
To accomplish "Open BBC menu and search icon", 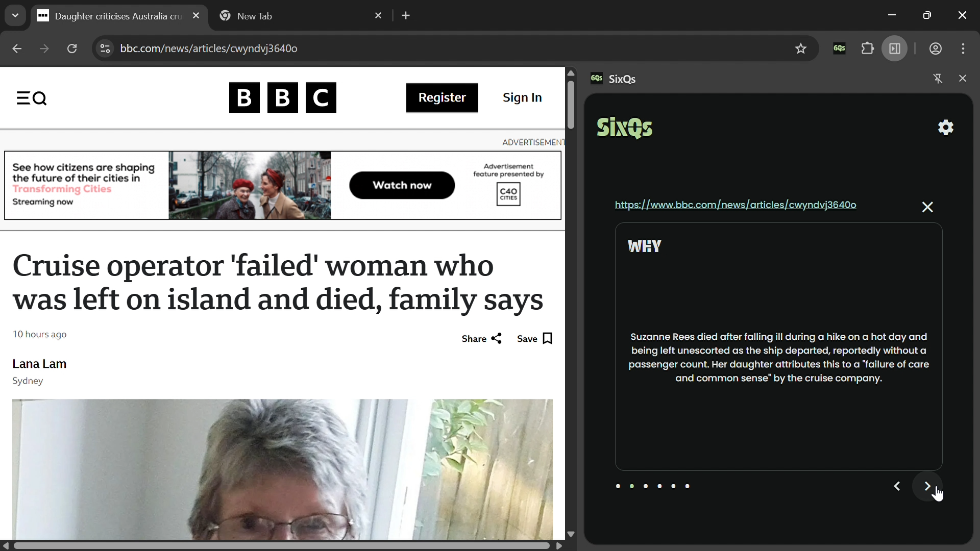I will [x=32, y=98].
